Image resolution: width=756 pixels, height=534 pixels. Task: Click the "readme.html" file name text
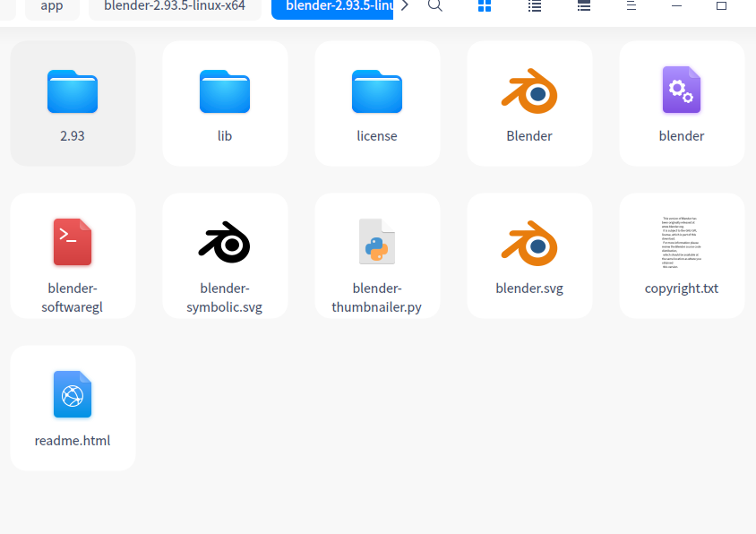point(73,441)
